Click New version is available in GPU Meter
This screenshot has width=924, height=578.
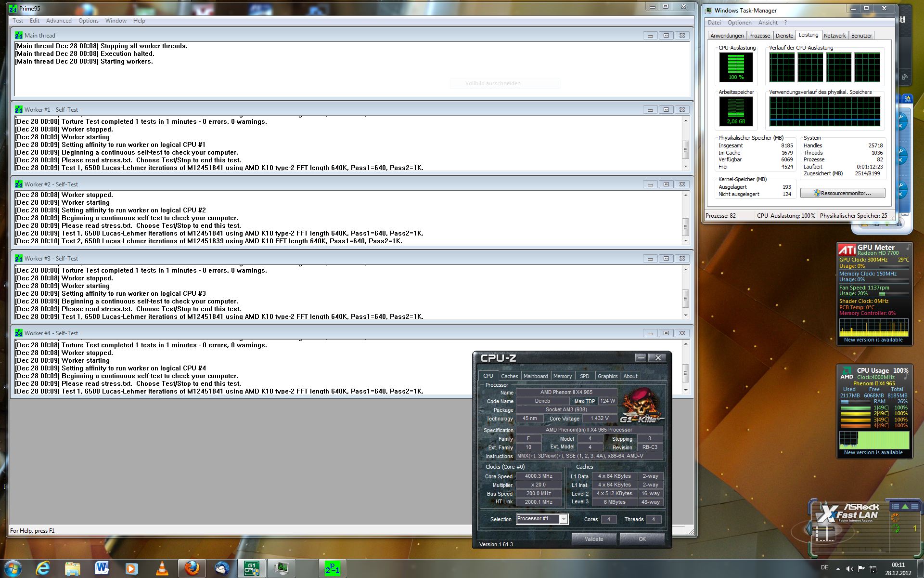pyautogui.click(x=873, y=340)
